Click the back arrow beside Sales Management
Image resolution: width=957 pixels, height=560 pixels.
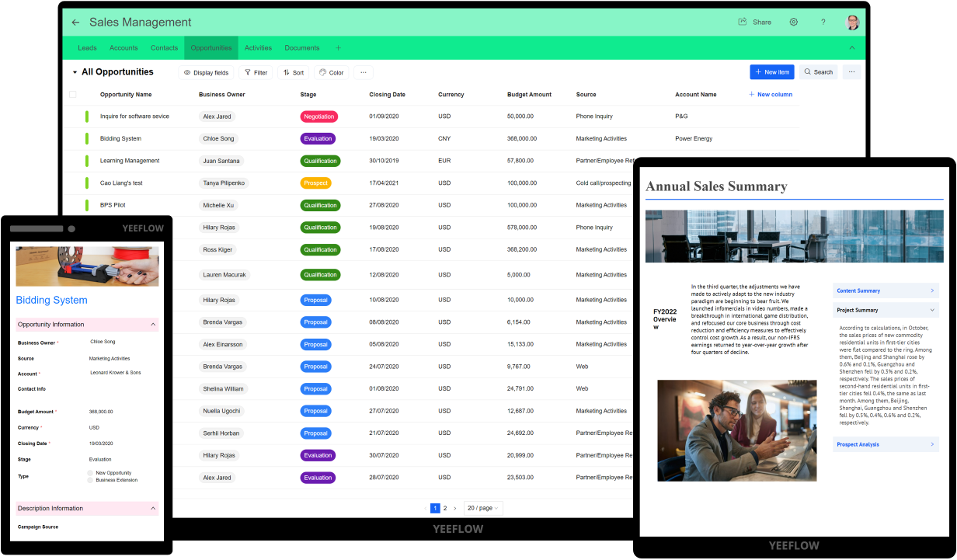pos(75,23)
